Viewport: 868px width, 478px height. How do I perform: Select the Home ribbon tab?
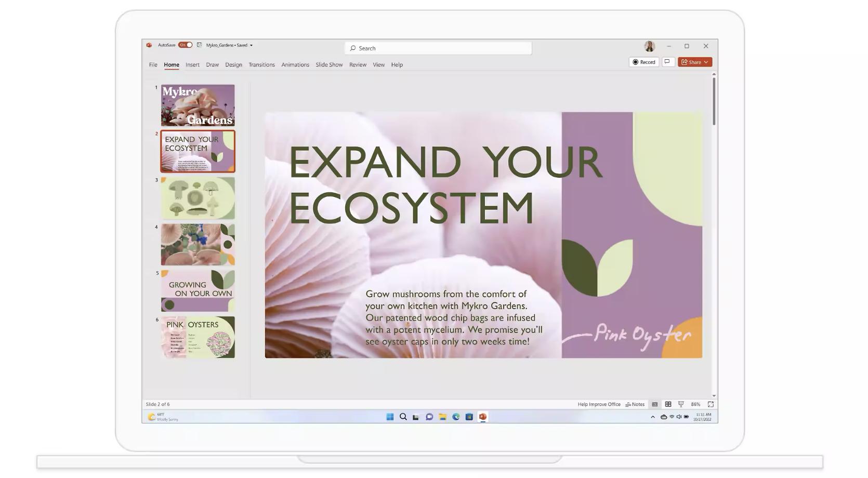172,65
